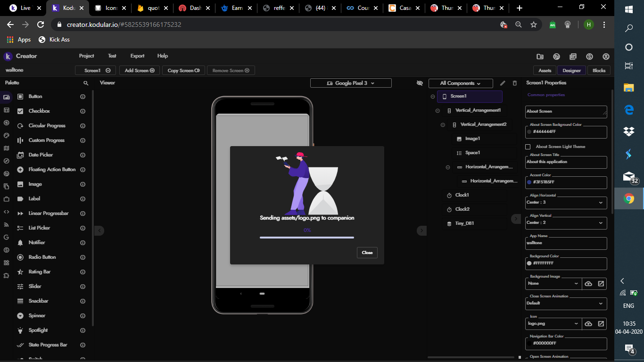The width and height of the screenshot is (644, 362).
Task: Open All Components filter dropdown
Action: (461, 83)
